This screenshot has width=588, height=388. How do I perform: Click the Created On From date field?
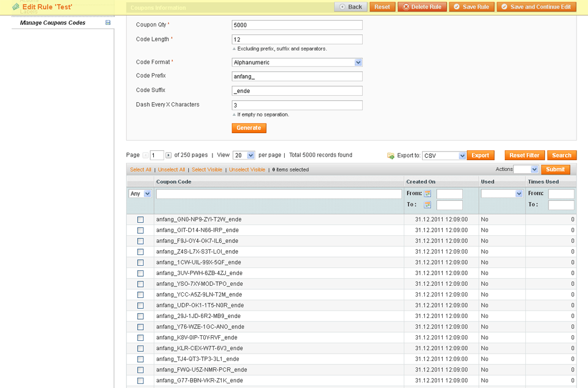point(450,194)
